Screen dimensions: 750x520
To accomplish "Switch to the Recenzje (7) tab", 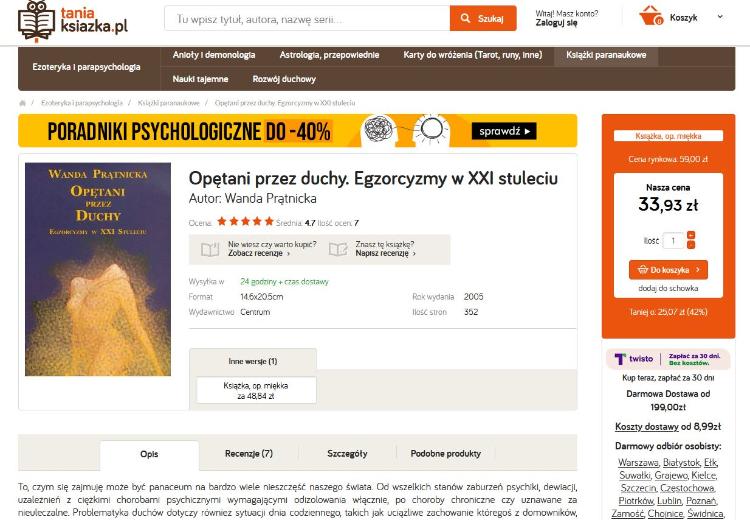I will pos(249,454).
